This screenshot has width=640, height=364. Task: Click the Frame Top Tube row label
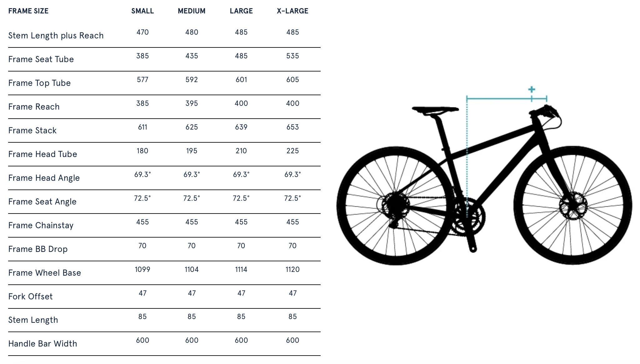(39, 83)
